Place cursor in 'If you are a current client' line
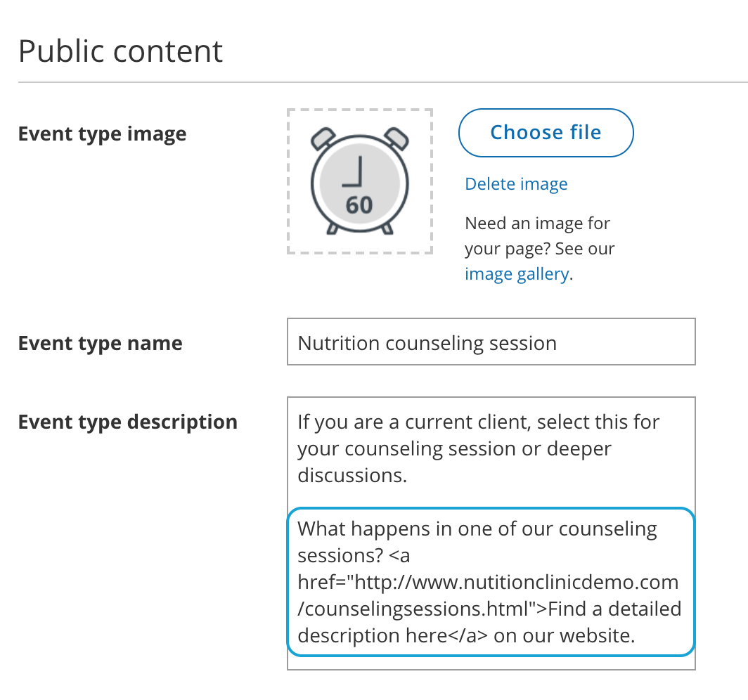748x700 pixels. pos(478,422)
